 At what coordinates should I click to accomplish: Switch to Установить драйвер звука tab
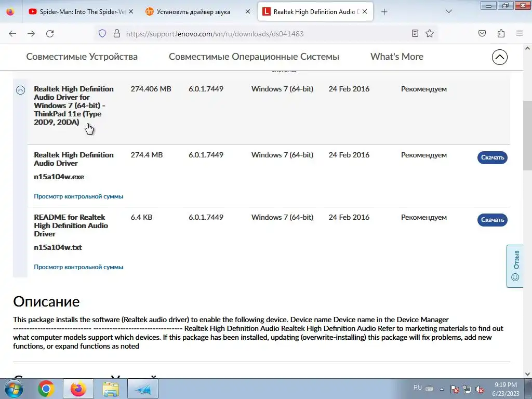(198, 12)
